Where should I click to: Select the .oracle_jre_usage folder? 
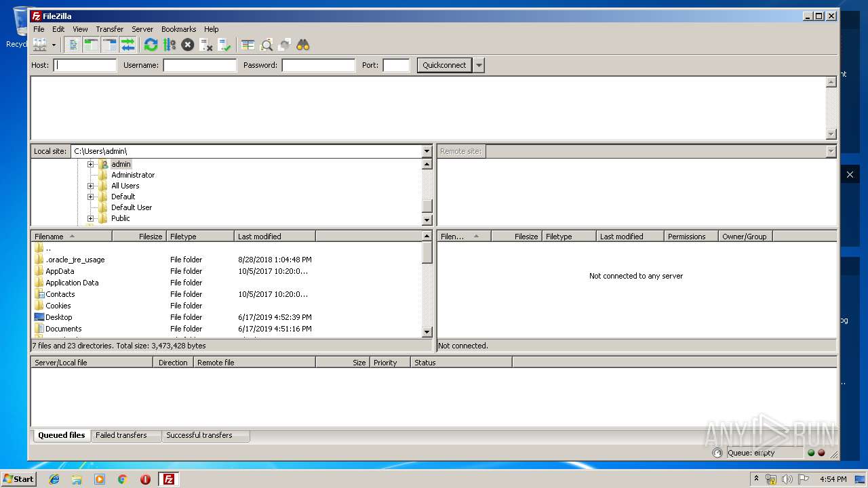click(x=75, y=260)
